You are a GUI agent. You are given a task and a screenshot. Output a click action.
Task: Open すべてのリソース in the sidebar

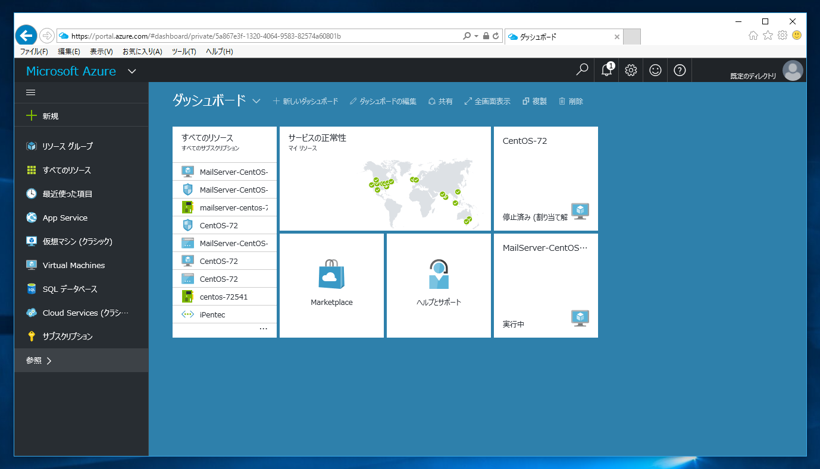tap(82, 170)
